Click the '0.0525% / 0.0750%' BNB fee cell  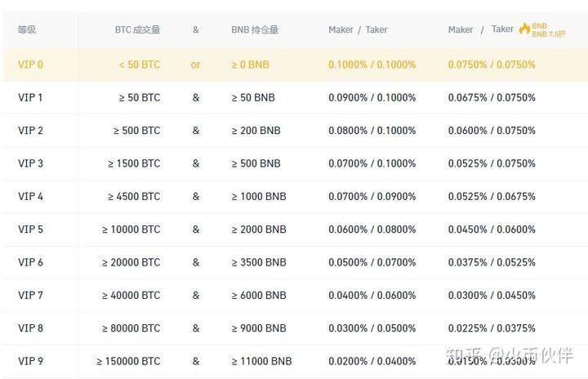coord(492,163)
